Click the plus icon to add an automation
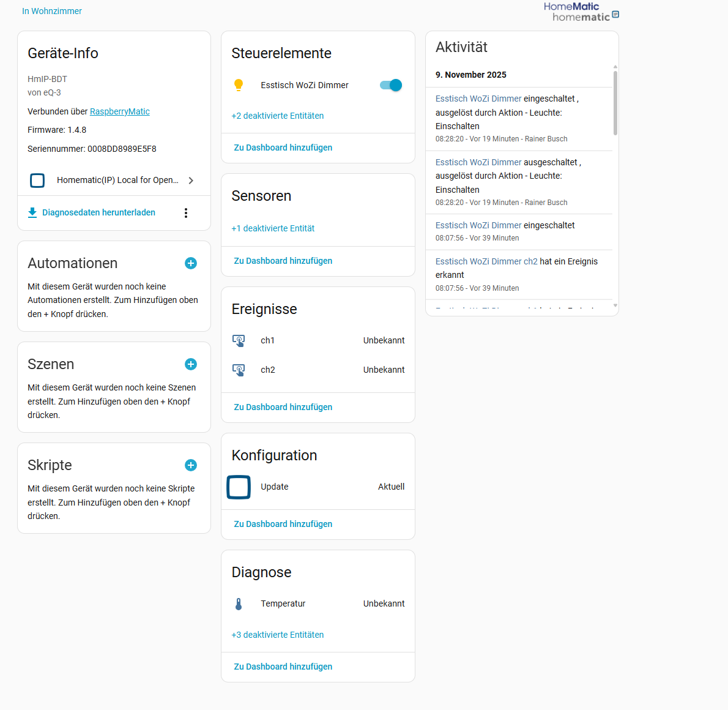Image resolution: width=728 pixels, height=710 pixels. (191, 263)
